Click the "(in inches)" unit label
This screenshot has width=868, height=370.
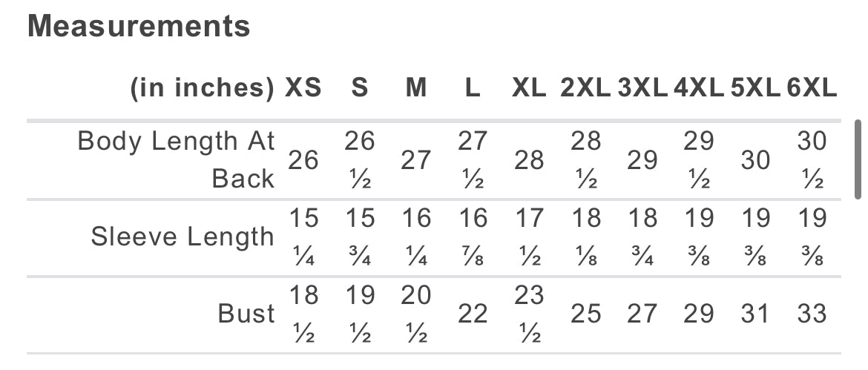click(x=203, y=88)
